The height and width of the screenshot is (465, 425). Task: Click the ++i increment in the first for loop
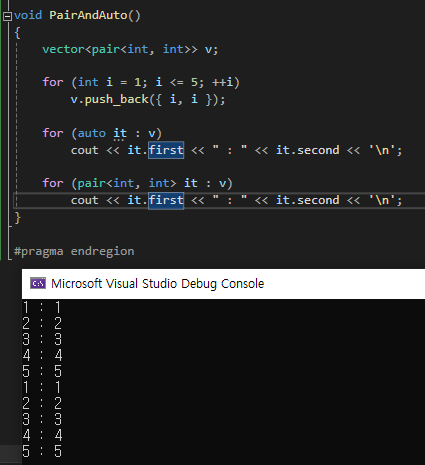pyautogui.click(x=223, y=82)
